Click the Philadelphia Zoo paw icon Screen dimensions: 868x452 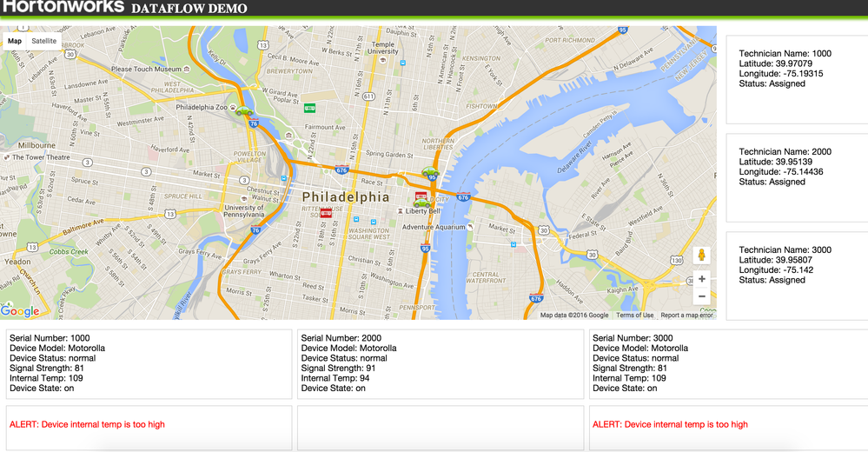(233, 108)
